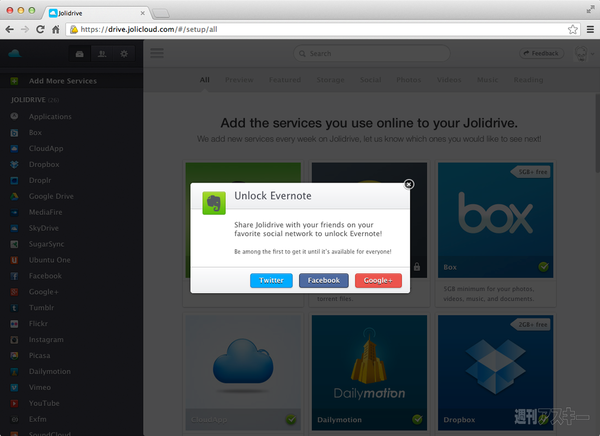
Task: Click the Google+ icon in sidebar
Action: (14, 292)
